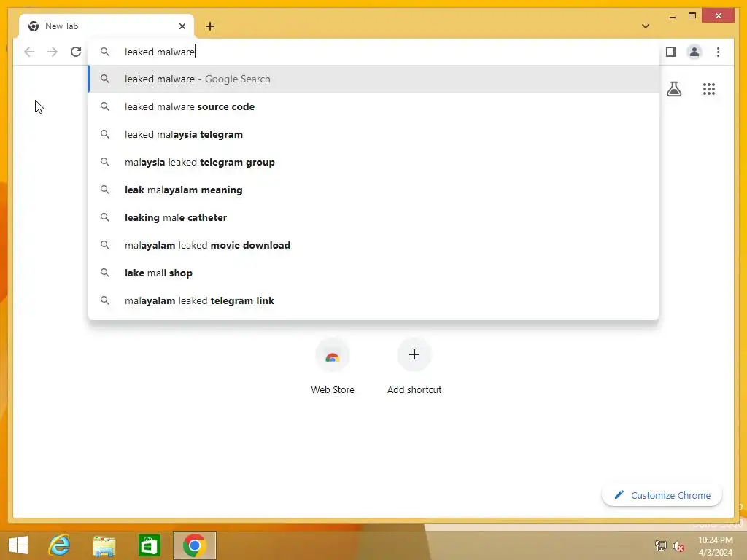Viewport: 747px width, 560px height.
Task: Click the browser forward arrow
Action: (x=53, y=52)
